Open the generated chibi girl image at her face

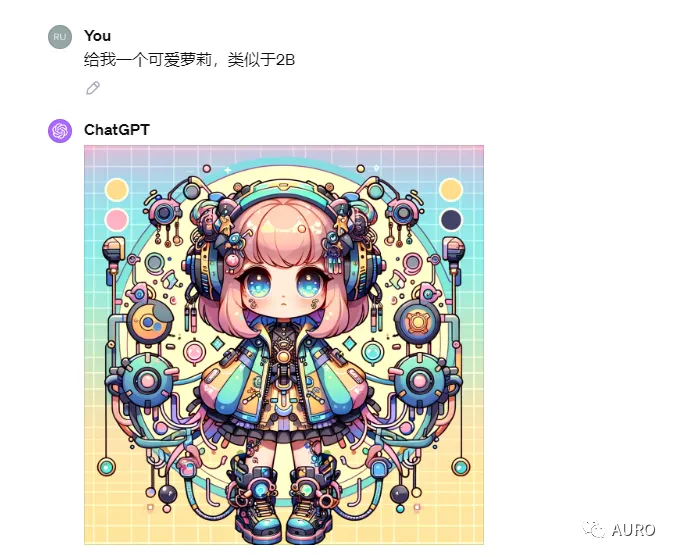pos(282,287)
